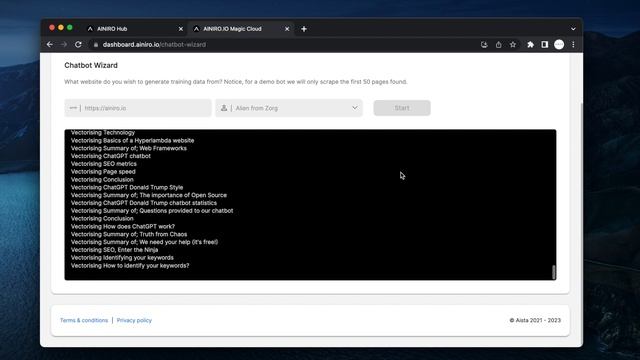Click 'Summary of; Truth from Chaos' line

(x=129, y=234)
